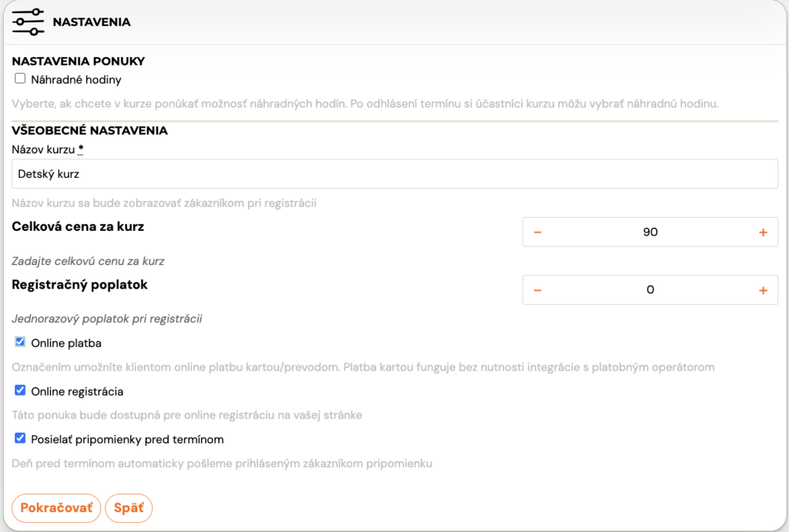Screen dimensions: 789x532
Task: Click the registration fee value 0
Action: pos(650,290)
